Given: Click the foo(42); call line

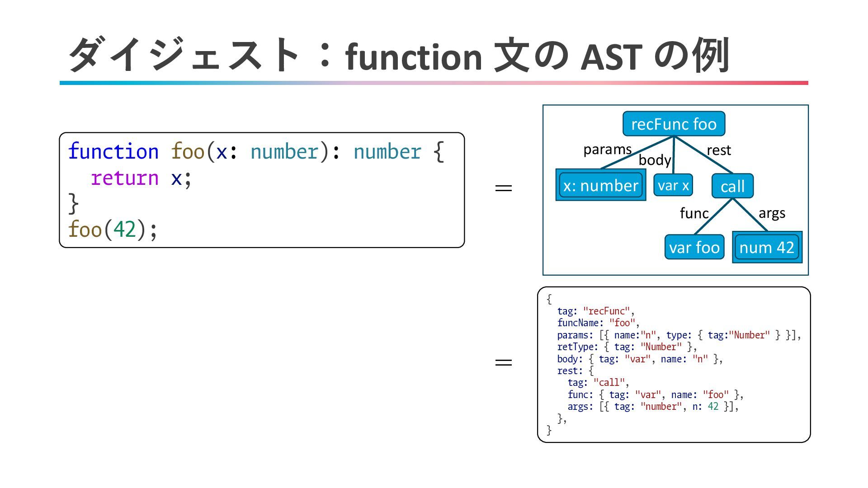Looking at the screenshot, I should [x=113, y=230].
